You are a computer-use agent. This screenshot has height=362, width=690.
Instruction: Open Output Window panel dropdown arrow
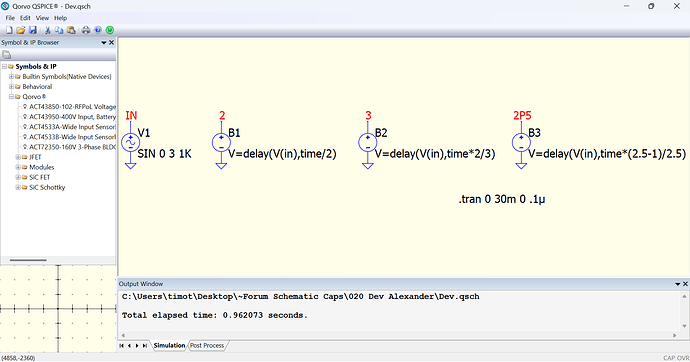pyautogui.click(x=678, y=284)
